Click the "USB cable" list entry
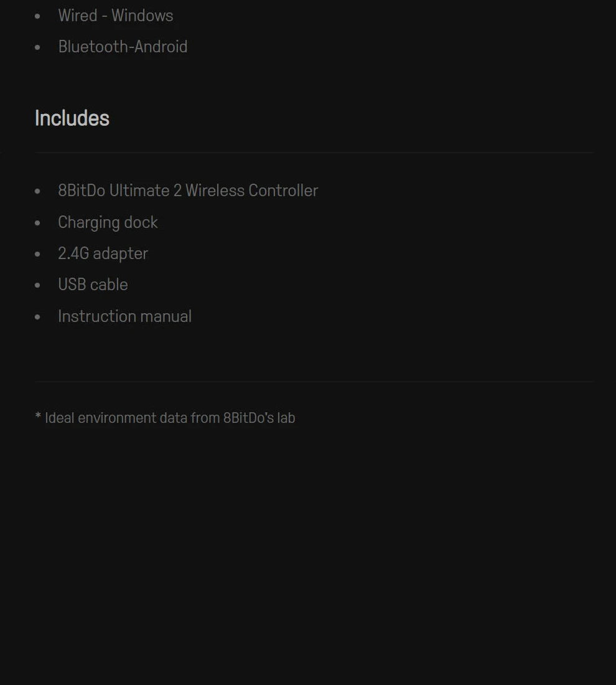The image size is (616, 685). tap(93, 285)
